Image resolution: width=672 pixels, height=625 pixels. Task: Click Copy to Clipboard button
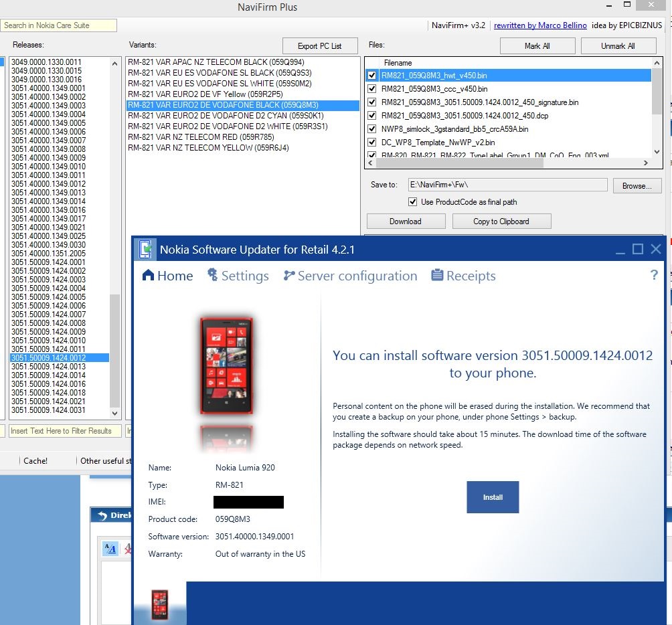(x=501, y=221)
